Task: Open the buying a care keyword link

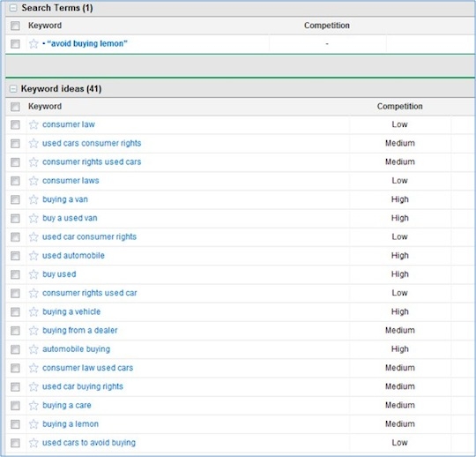Action: pyautogui.click(x=67, y=405)
